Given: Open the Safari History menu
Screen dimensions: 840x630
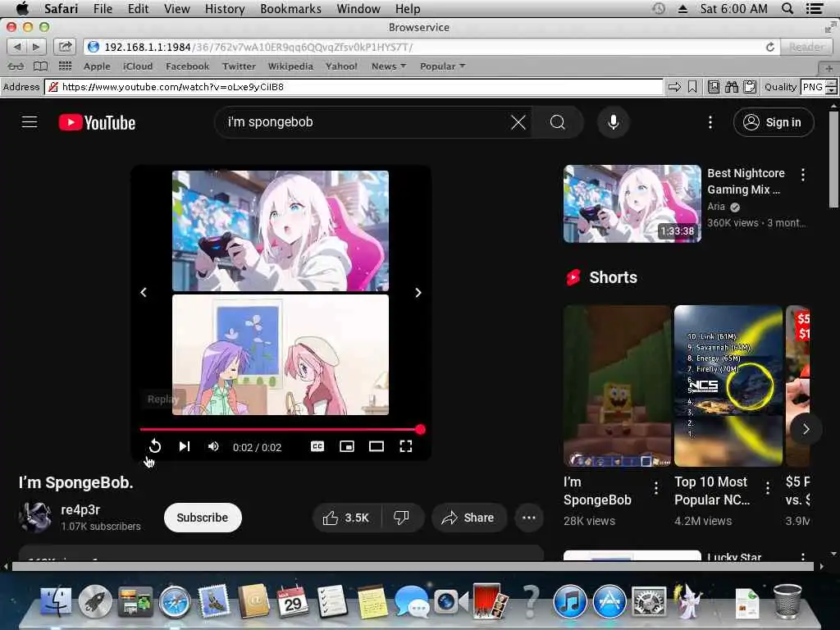Looking at the screenshot, I should pos(225,8).
